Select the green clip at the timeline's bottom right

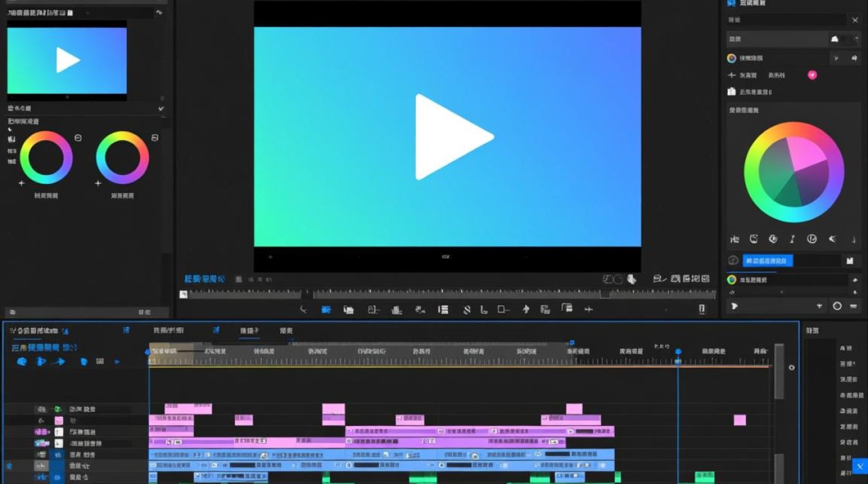(x=705, y=478)
